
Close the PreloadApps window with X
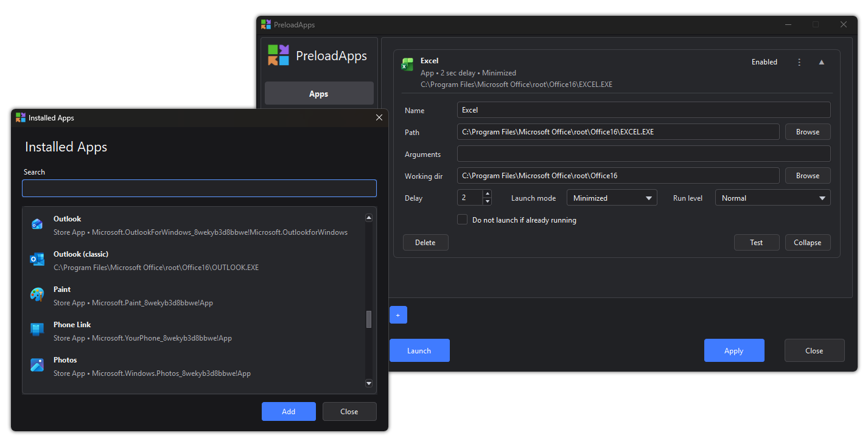844,24
